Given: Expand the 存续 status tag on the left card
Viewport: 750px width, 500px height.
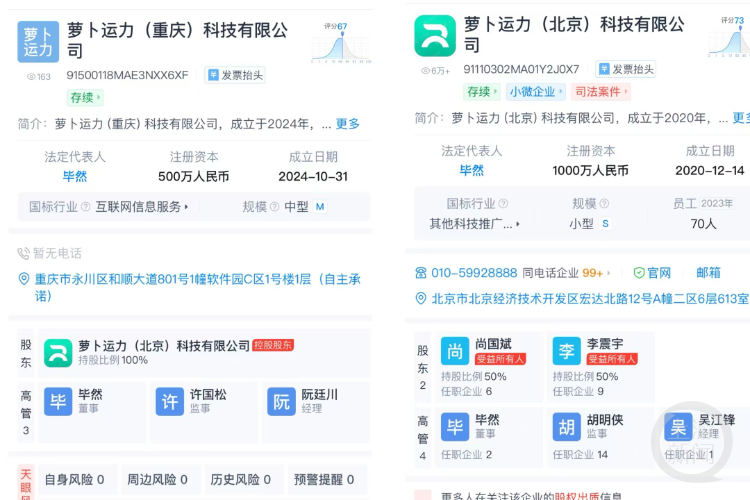Looking at the screenshot, I should pyautogui.click(x=85, y=98).
